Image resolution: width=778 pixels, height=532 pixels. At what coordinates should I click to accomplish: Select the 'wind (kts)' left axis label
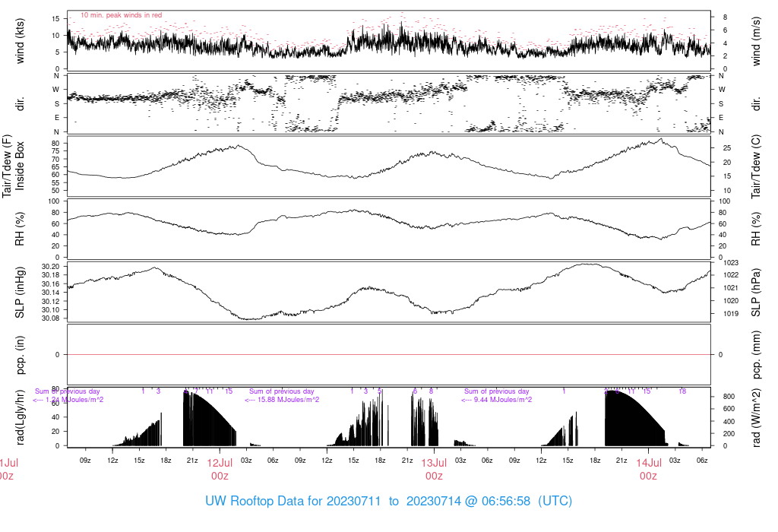pos(20,42)
